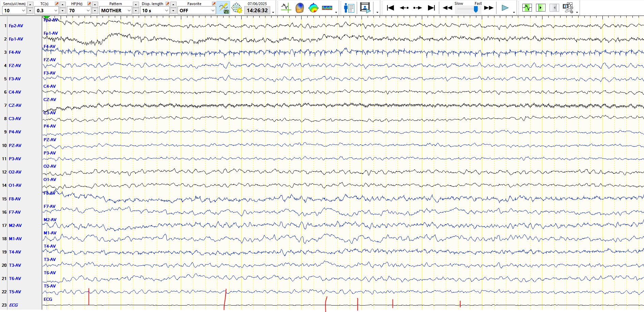The image size is (644, 312).
Task: Open the video clip cutting tool
Action: pyautogui.click(x=568, y=7)
